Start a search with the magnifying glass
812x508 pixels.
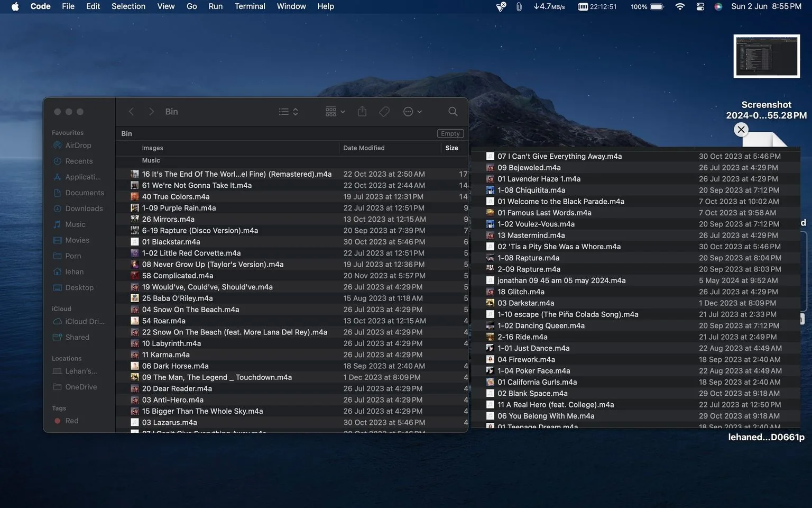click(x=453, y=112)
